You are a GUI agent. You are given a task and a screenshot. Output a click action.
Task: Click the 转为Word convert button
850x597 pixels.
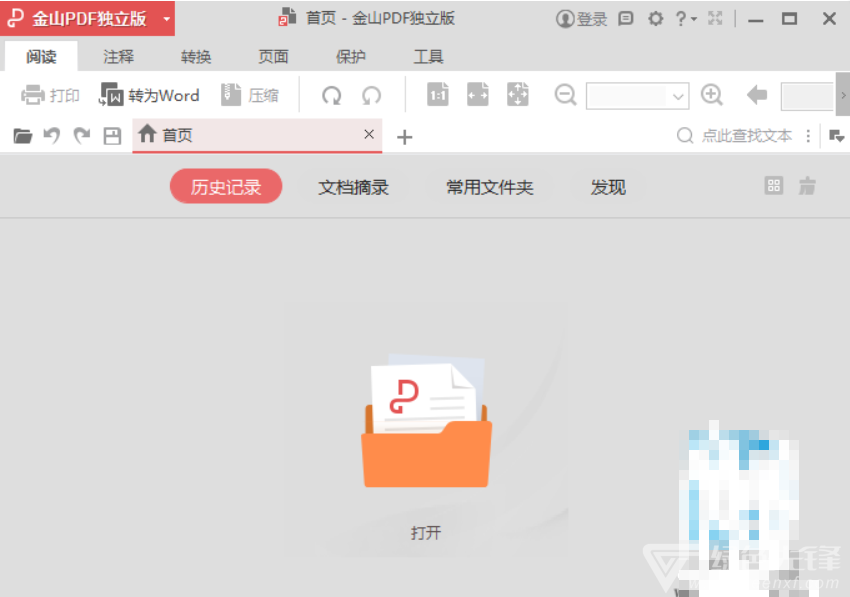[x=150, y=96]
